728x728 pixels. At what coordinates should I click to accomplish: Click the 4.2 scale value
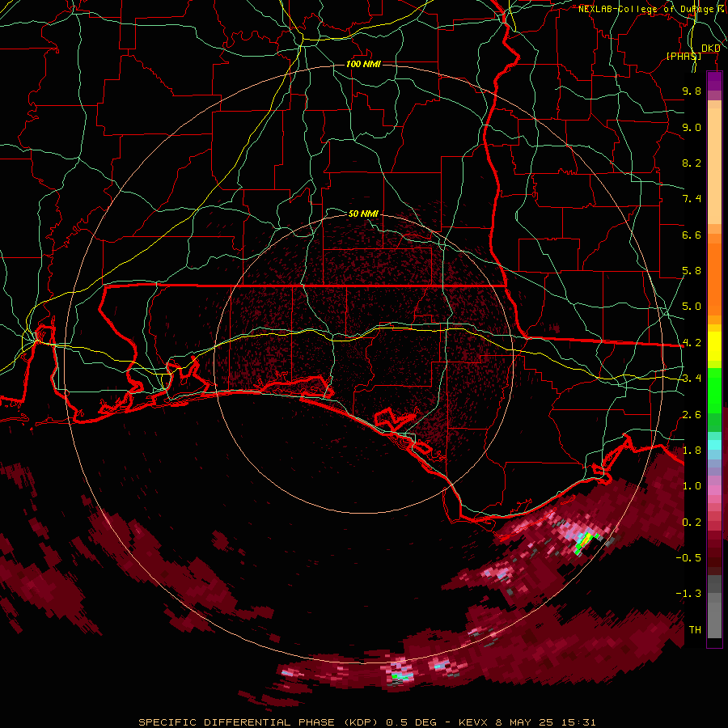coord(692,343)
